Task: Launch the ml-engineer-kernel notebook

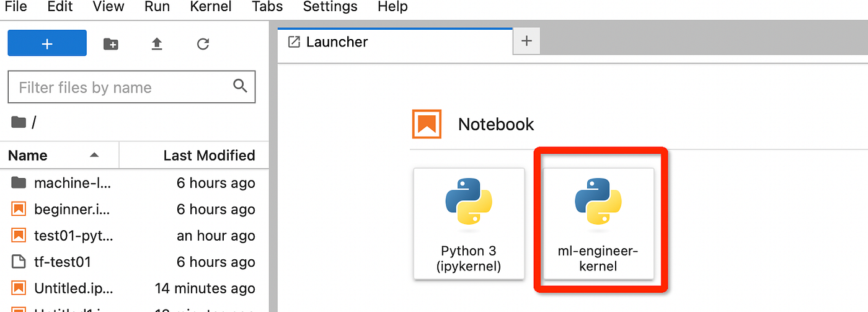Action: pos(598,223)
